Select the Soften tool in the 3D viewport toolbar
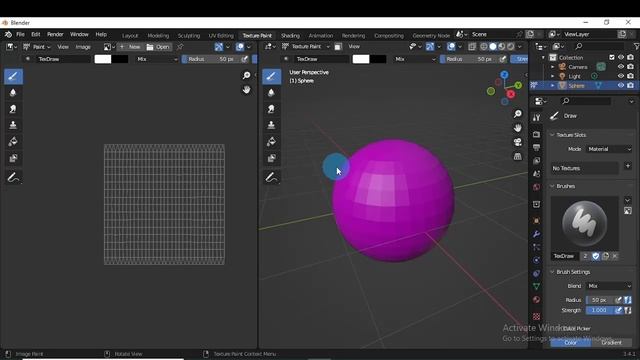Viewport: 640px width, 360px height. pos(271,93)
